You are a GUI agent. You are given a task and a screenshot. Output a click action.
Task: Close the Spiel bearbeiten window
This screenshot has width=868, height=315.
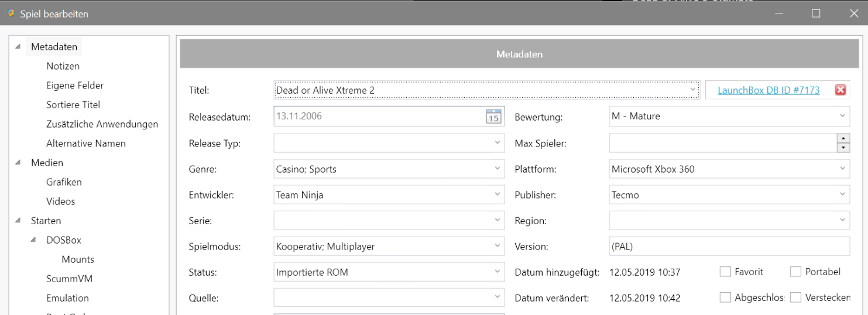tap(853, 13)
